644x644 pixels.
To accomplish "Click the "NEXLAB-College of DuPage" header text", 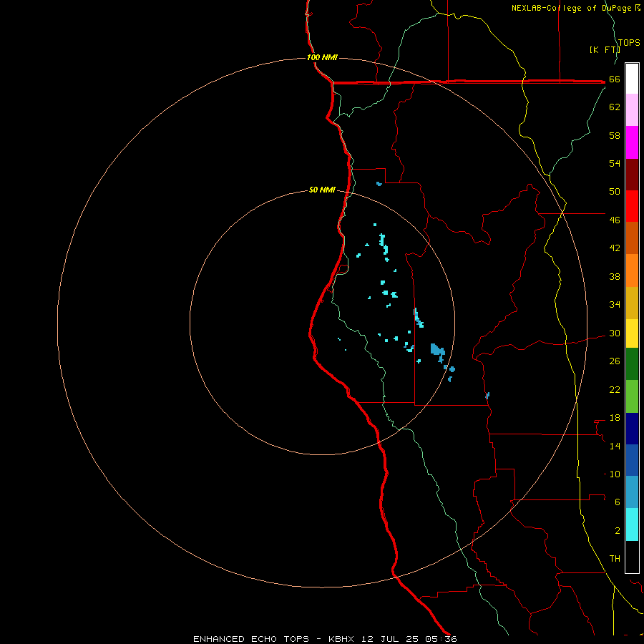I will (x=572, y=8).
